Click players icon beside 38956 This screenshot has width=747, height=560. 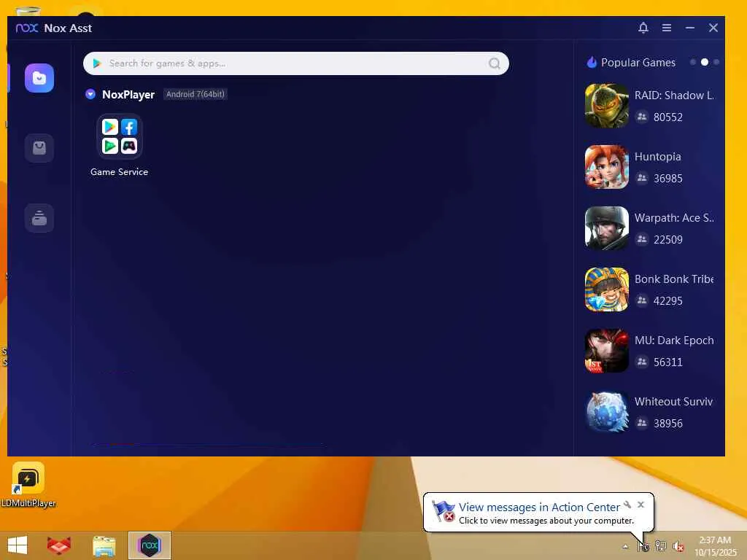tap(642, 422)
